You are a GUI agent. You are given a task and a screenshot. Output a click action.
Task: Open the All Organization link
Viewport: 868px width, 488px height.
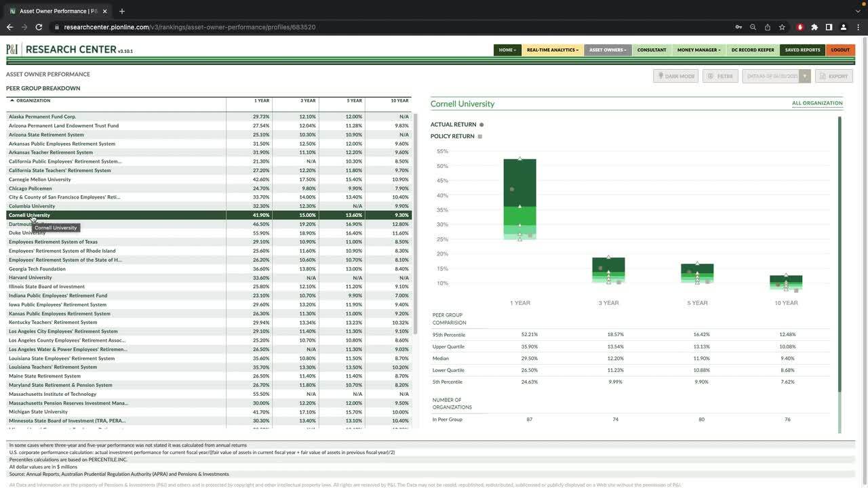tap(817, 103)
